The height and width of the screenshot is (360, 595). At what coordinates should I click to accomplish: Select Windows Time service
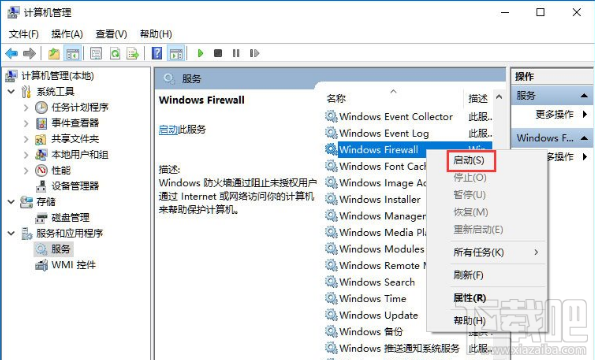(x=373, y=299)
